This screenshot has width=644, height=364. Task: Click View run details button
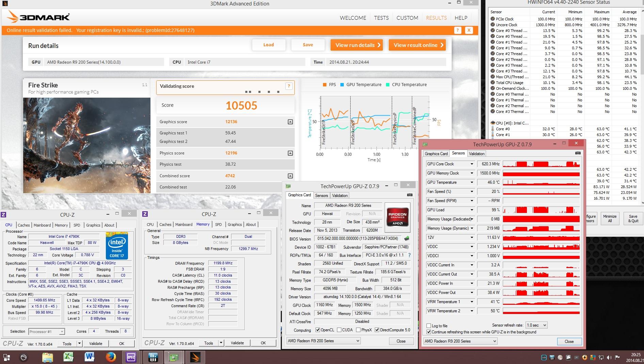(357, 45)
